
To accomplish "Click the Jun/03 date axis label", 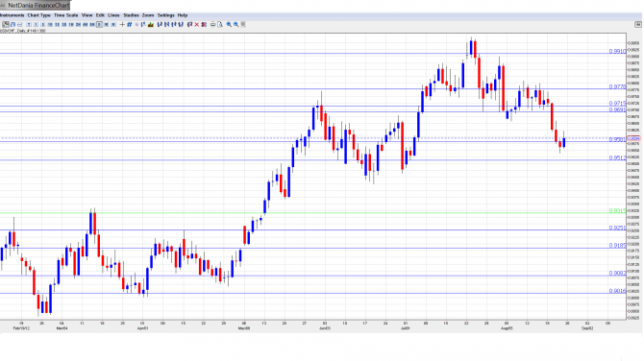I will (x=325, y=328).
